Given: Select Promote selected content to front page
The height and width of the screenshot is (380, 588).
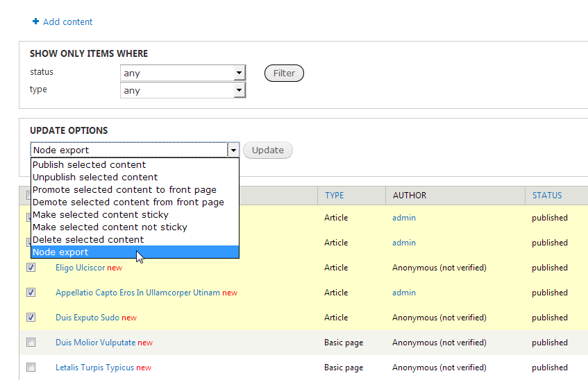Looking at the screenshot, I should click(124, 190).
